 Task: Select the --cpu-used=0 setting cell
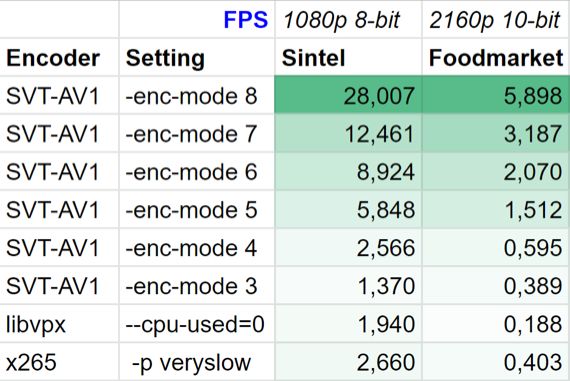point(197,324)
